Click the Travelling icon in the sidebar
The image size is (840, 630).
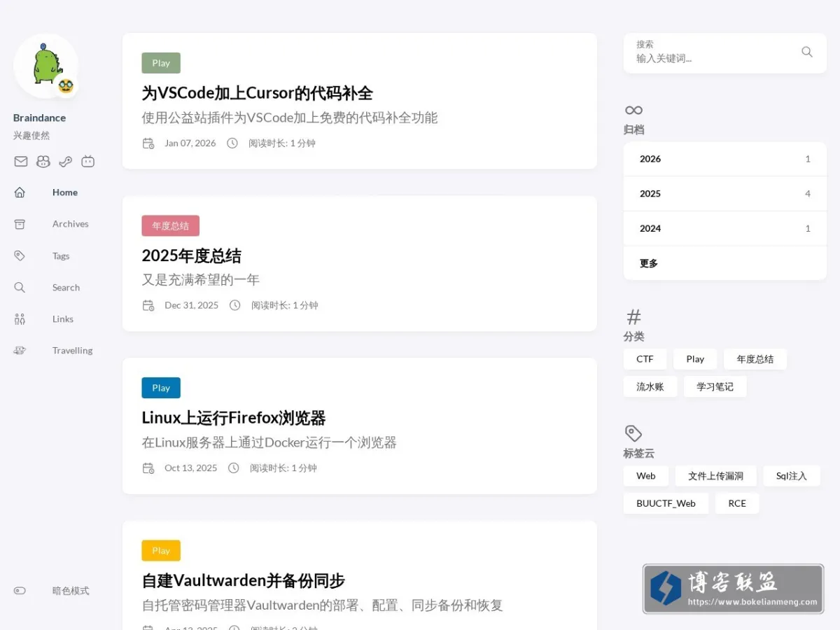[20, 351]
